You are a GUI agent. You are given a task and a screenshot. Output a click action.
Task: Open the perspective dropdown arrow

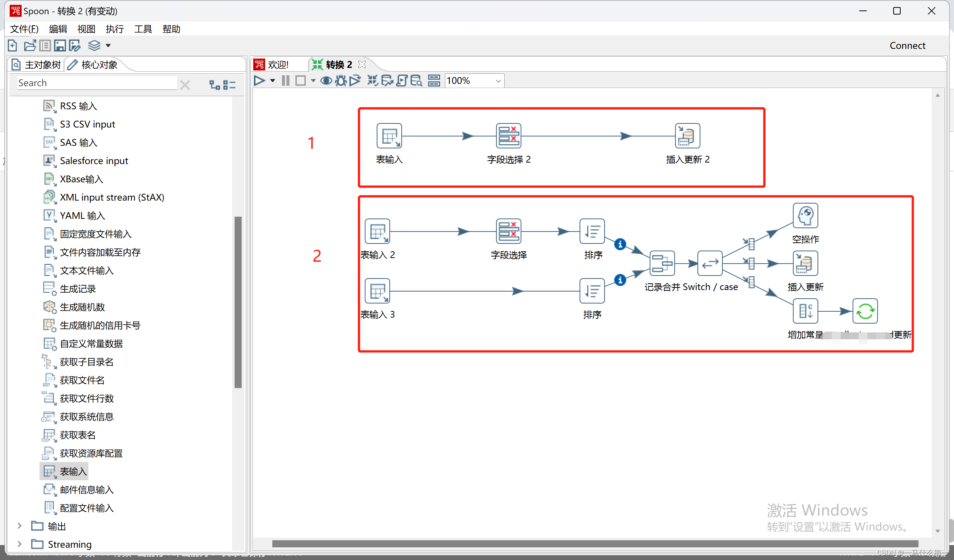click(108, 46)
